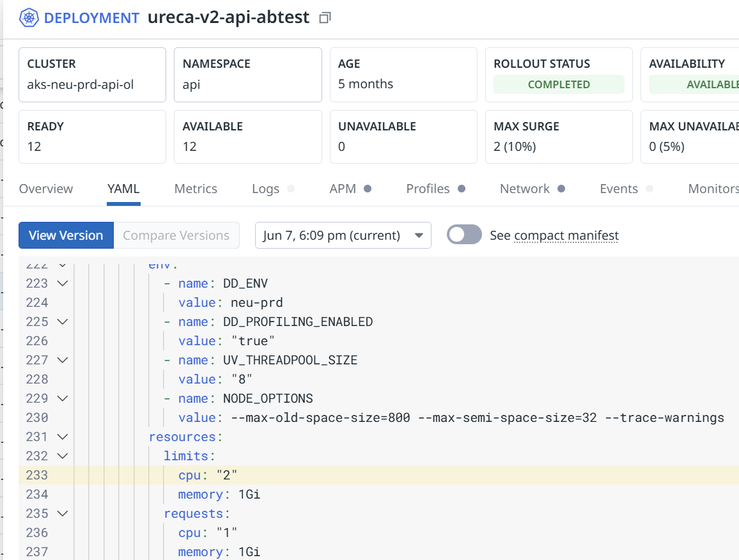Click the Compare Versions button
This screenshot has width=739, height=560.
coord(176,235)
